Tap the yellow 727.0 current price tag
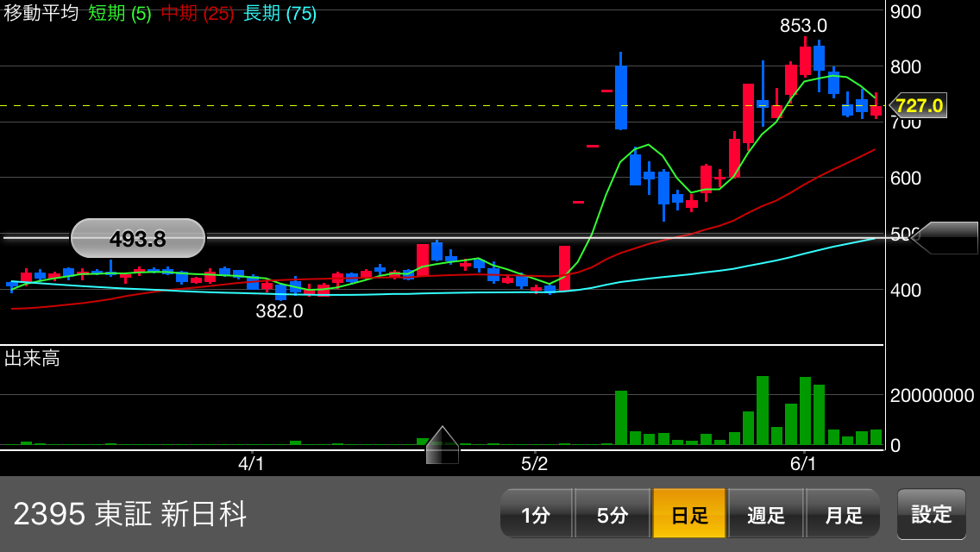980x552 pixels. pyautogui.click(x=918, y=106)
